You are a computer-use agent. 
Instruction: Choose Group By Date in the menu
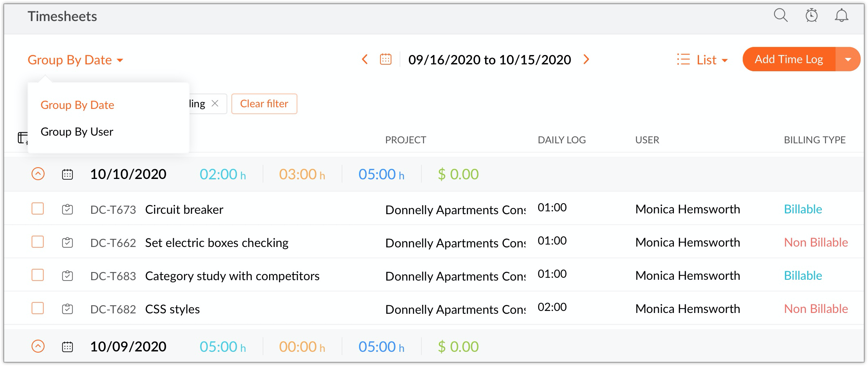click(77, 105)
